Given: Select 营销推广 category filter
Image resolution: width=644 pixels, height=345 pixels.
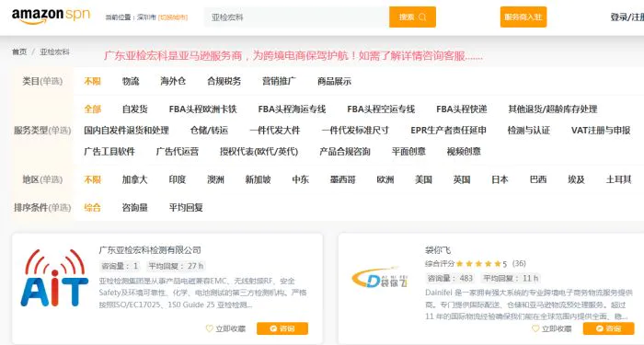Looking at the screenshot, I should pos(279,81).
